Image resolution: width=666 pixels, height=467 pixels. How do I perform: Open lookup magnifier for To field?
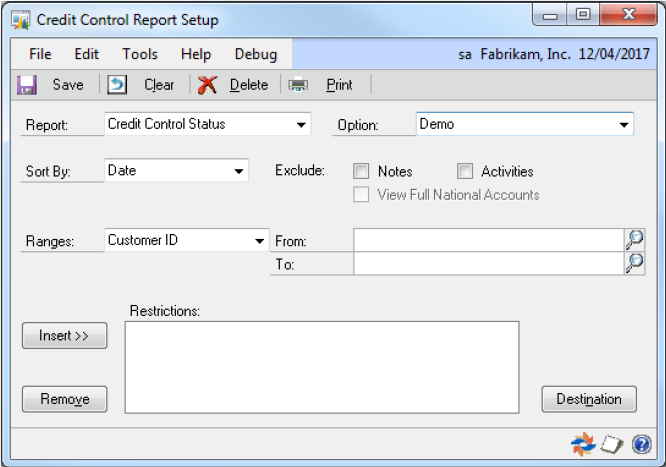pyautogui.click(x=634, y=263)
